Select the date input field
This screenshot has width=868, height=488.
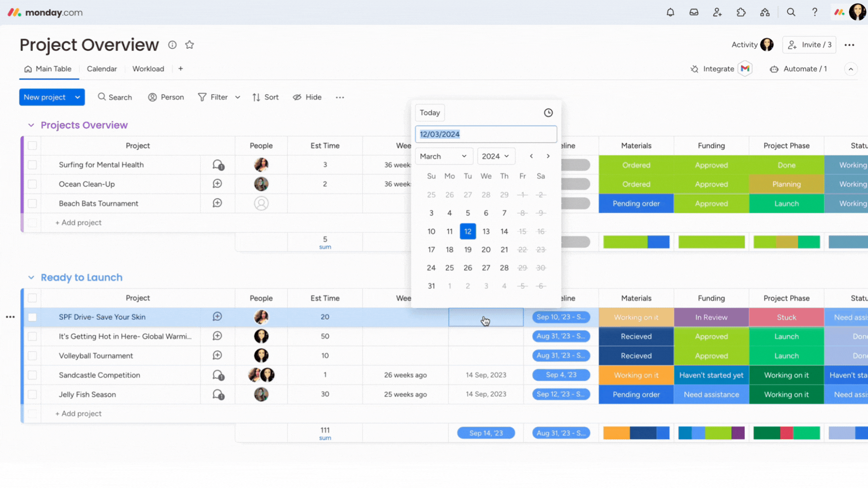tap(486, 134)
